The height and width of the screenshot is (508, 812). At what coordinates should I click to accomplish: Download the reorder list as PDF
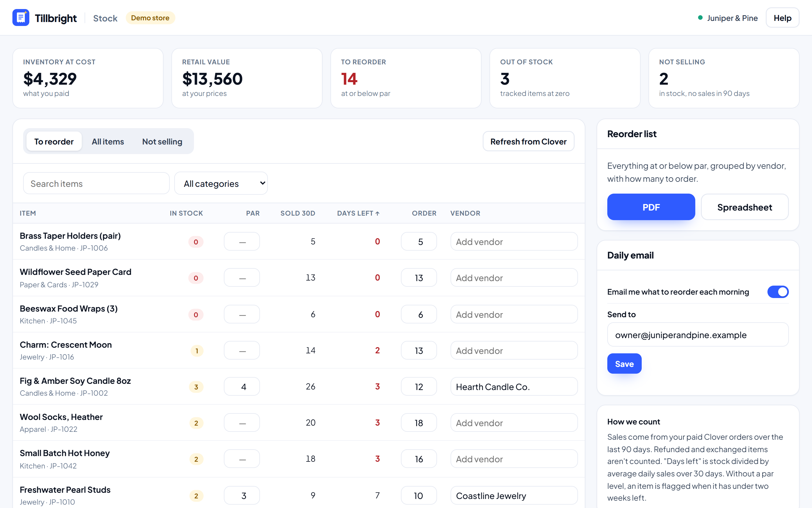coord(651,207)
